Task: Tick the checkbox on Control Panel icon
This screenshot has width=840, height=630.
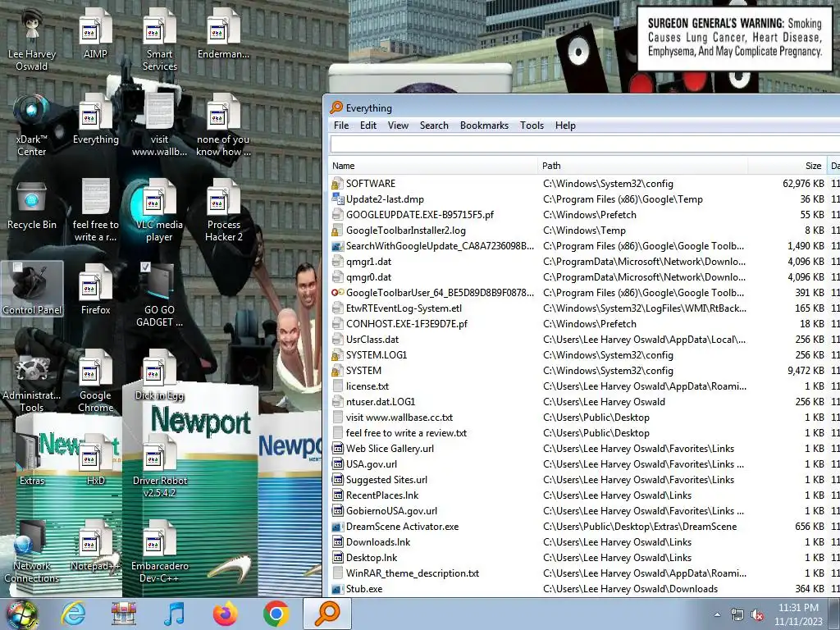Action: tap(18, 267)
